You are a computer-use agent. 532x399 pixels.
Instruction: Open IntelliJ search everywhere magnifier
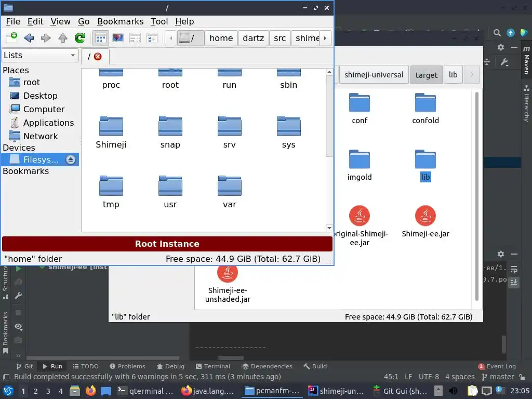[497, 33]
